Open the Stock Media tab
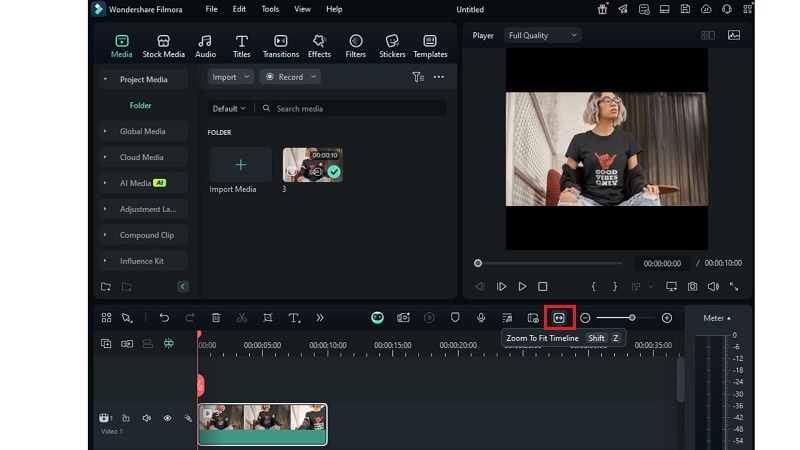The width and height of the screenshot is (800, 450). pos(163,46)
